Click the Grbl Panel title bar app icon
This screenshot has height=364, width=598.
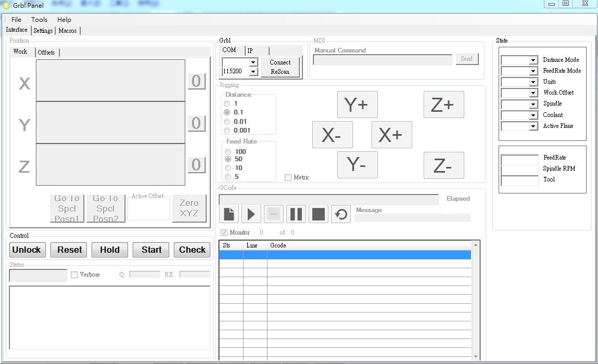(6, 5)
